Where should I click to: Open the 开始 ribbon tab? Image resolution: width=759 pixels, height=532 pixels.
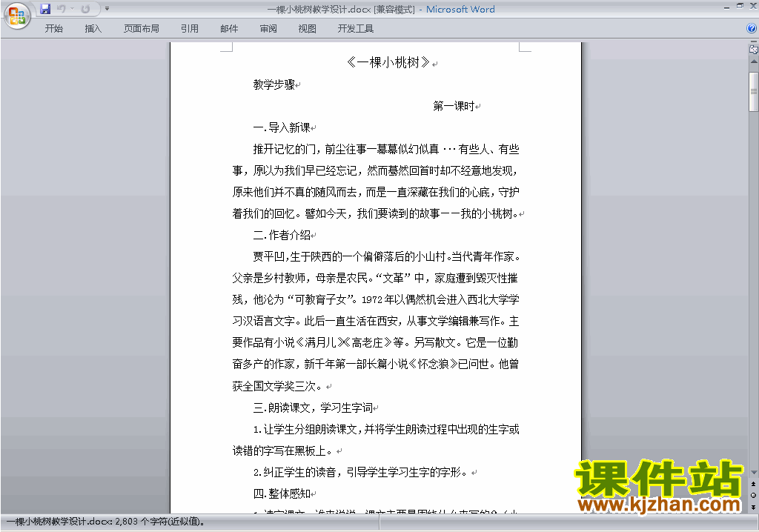point(53,29)
